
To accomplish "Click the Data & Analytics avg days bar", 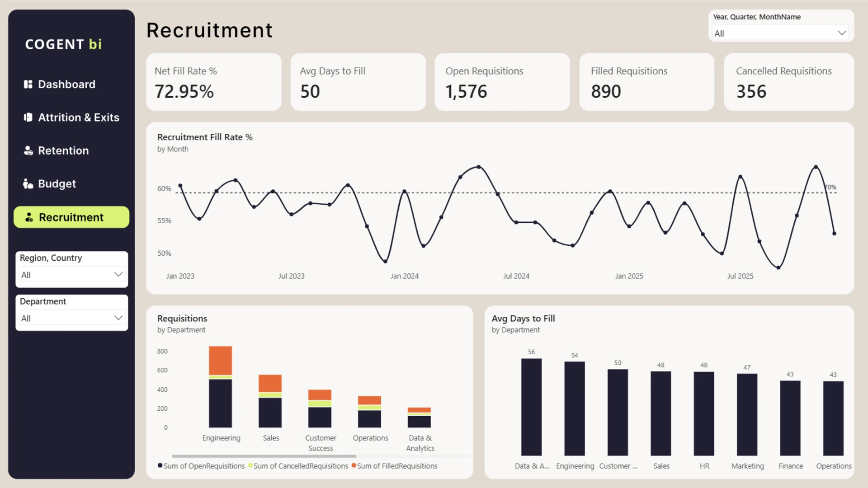I will tap(531, 407).
